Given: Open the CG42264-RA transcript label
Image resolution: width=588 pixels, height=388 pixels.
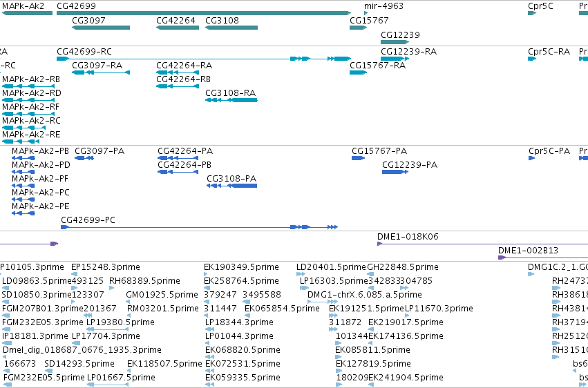Looking at the screenshot, I should point(184,66).
